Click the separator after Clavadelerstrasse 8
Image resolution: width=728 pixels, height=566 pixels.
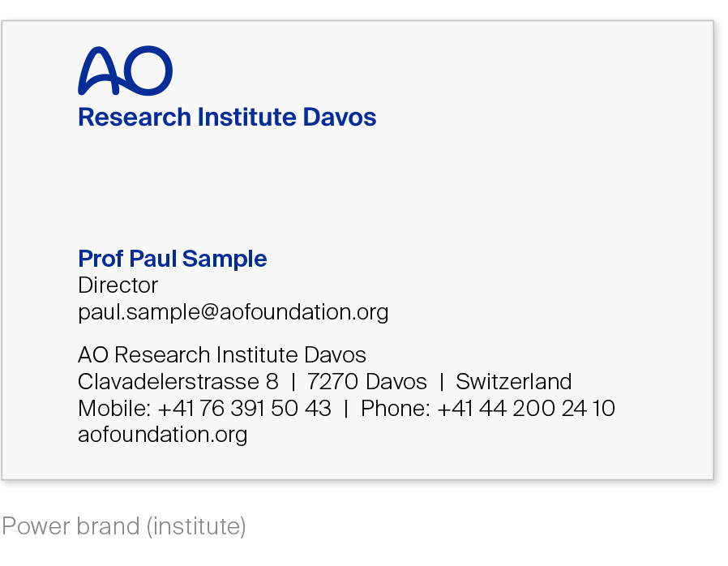pyautogui.click(x=293, y=382)
